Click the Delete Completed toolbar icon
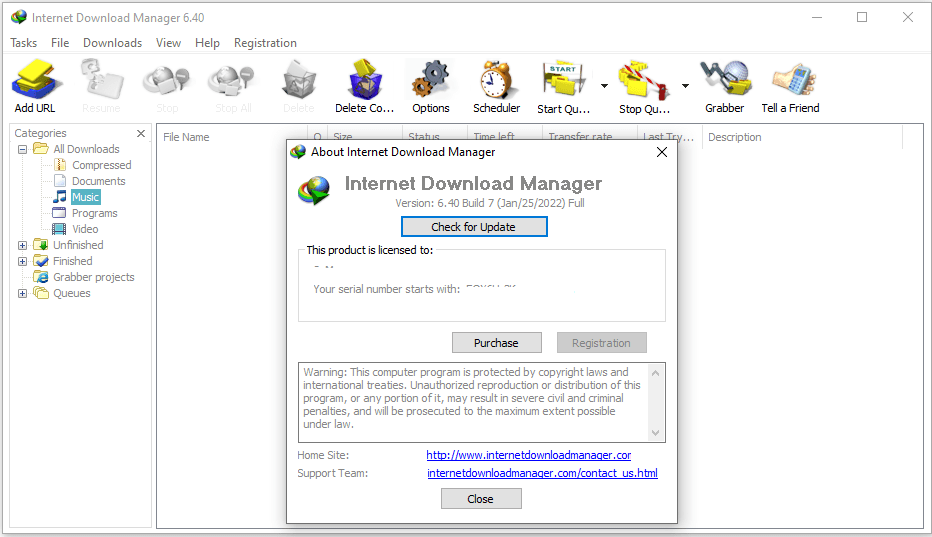Viewport: 932px width, 537px height. click(364, 79)
